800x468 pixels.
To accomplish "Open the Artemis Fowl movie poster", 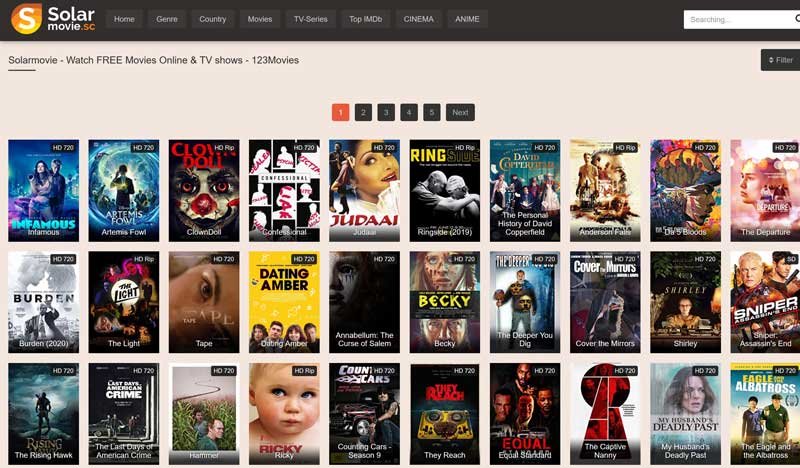I will [x=123, y=190].
